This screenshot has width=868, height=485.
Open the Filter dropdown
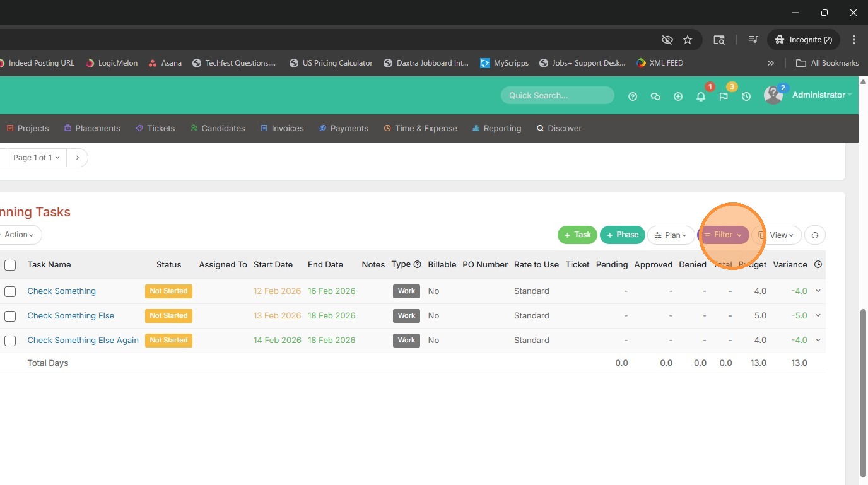click(x=724, y=235)
